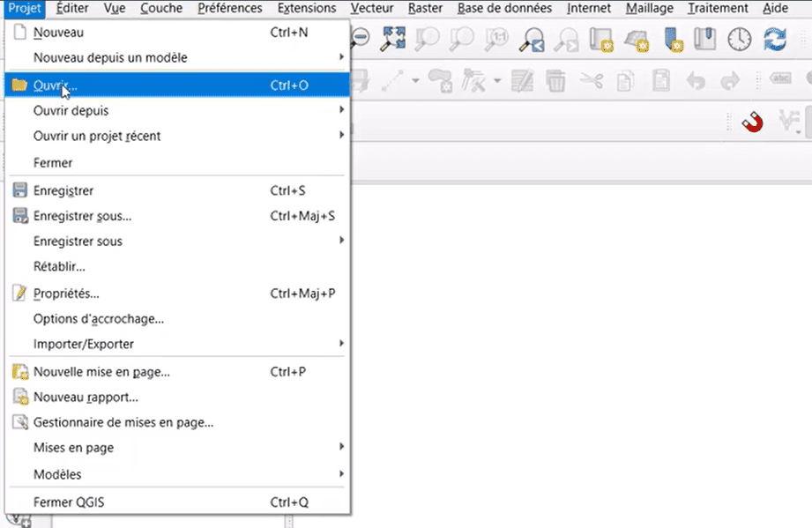The width and height of the screenshot is (812, 528).
Task: Expand the Importer/Exporter submenu
Action: point(177,344)
